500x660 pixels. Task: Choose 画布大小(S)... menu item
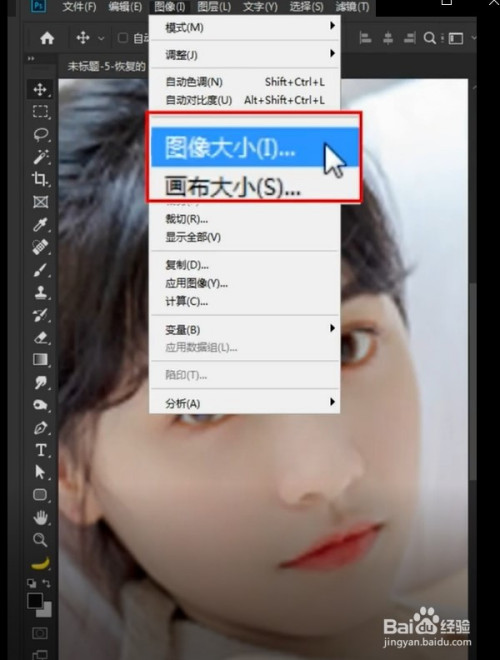[255, 185]
